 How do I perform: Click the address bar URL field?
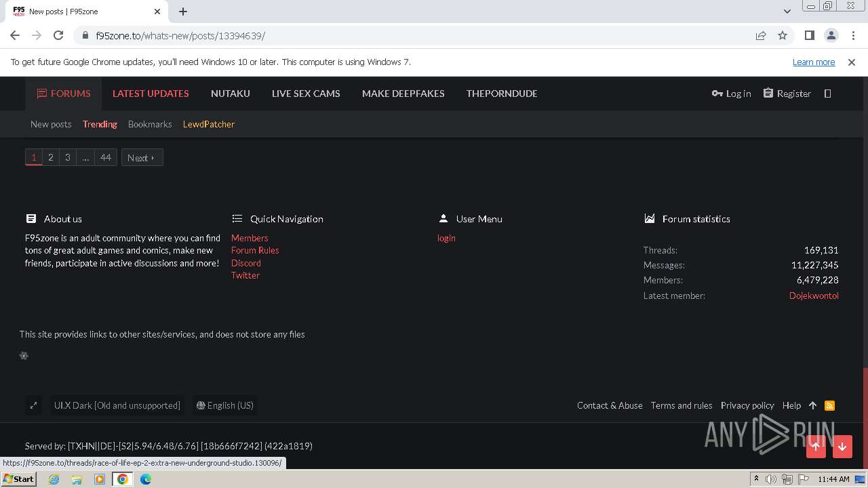[x=420, y=35]
